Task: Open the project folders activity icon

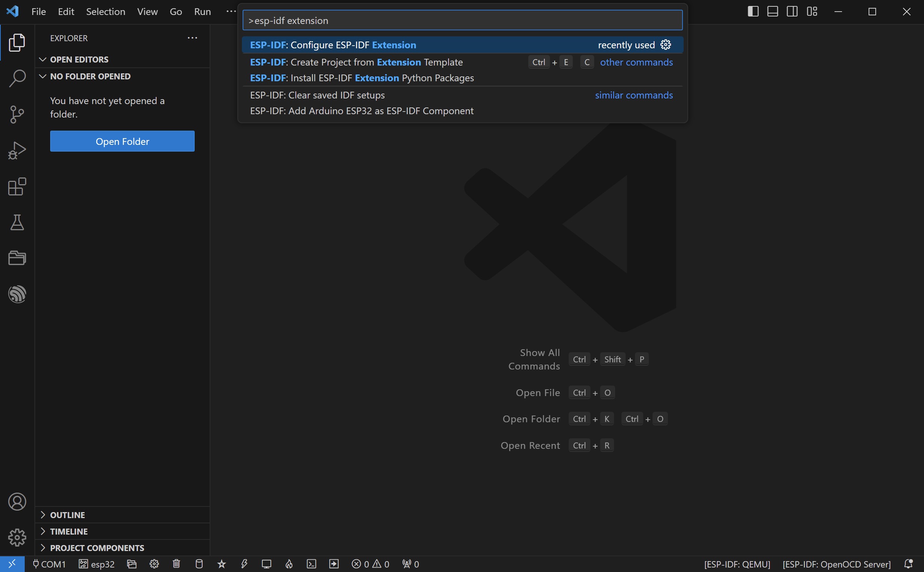Action: pos(17,258)
